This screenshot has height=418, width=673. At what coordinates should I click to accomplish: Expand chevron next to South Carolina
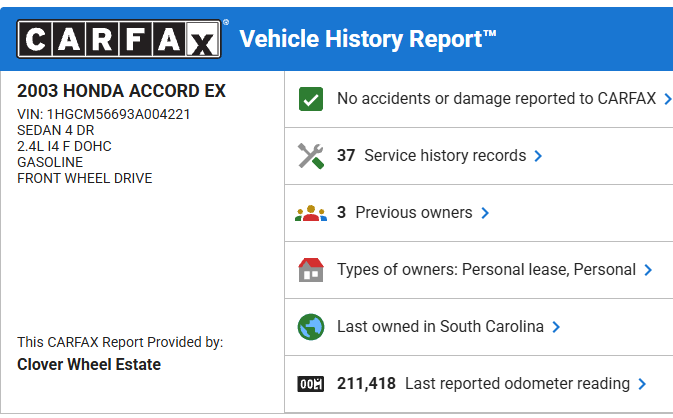556,327
